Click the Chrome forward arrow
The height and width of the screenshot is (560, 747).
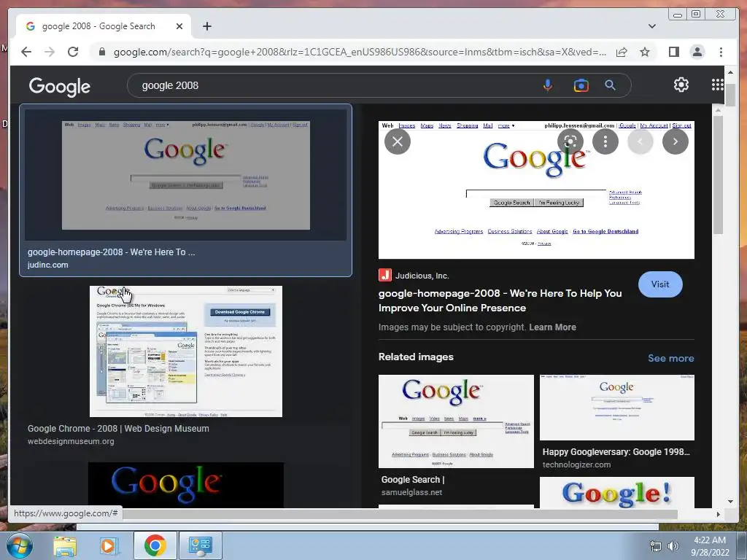50,52
